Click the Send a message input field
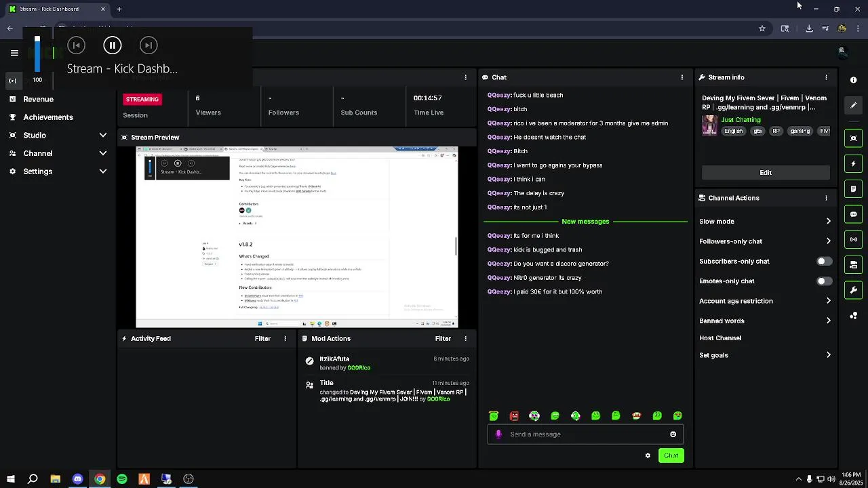The height and width of the screenshot is (488, 868). (585, 434)
